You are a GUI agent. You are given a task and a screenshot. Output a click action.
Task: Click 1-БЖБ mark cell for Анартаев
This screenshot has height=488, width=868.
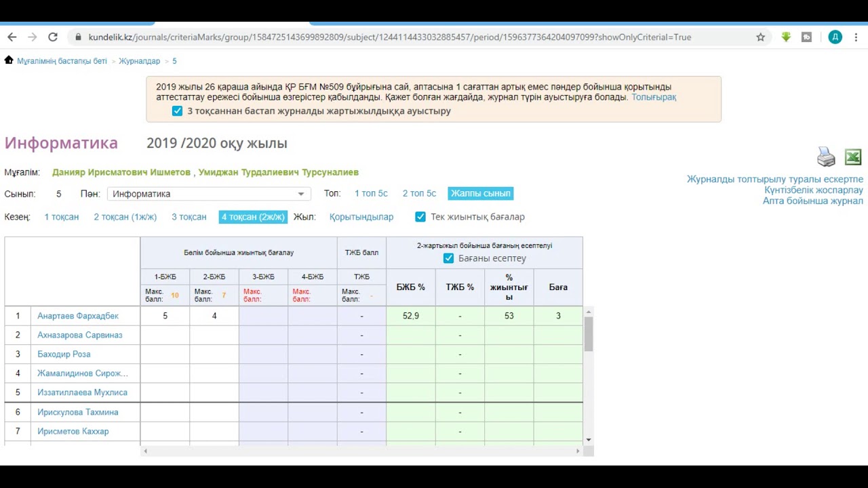[x=165, y=316]
